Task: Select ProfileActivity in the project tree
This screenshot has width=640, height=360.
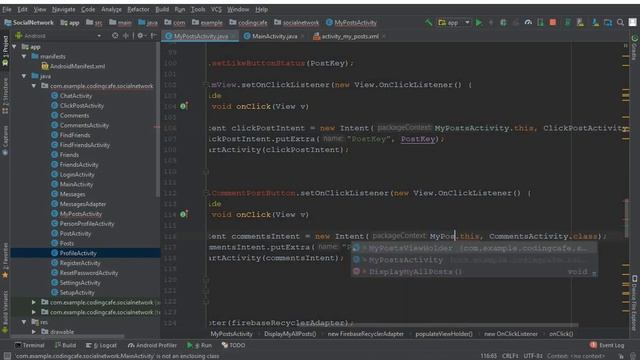Action: 78,253
